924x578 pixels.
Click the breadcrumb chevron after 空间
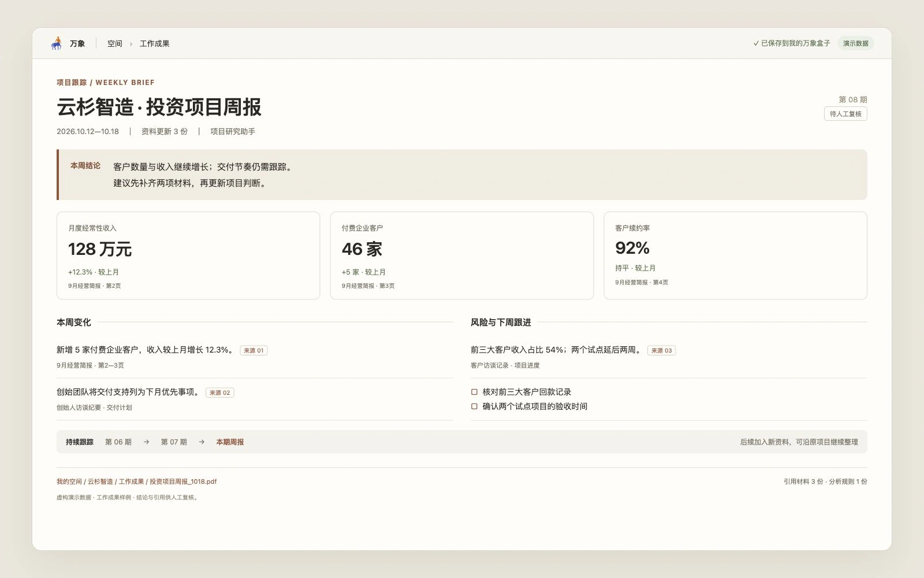point(131,44)
